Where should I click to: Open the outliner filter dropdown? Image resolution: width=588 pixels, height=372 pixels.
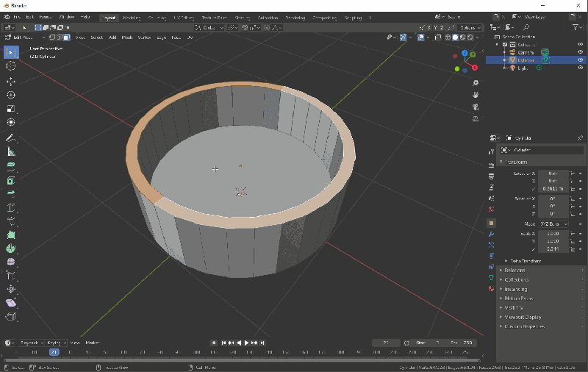(577, 27)
